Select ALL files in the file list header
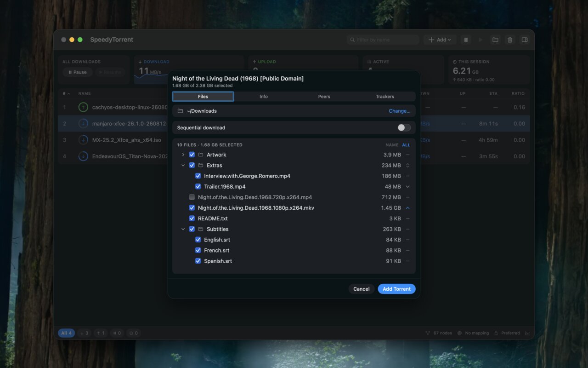Image resolution: width=588 pixels, height=368 pixels. tap(406, 145)
